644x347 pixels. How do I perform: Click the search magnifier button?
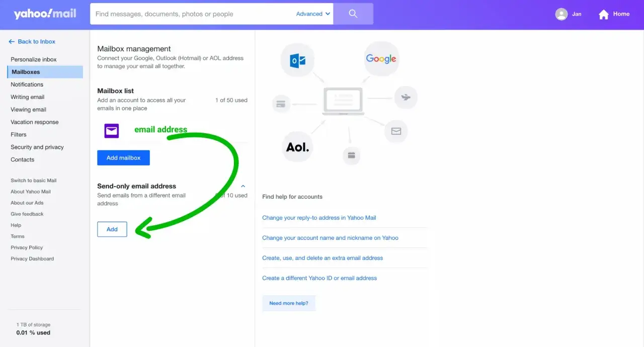(x=353, y=14)
